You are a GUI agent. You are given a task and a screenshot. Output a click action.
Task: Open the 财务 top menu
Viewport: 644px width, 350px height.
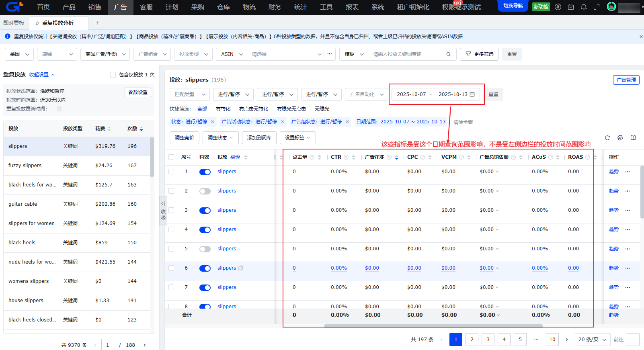[275, 7]
